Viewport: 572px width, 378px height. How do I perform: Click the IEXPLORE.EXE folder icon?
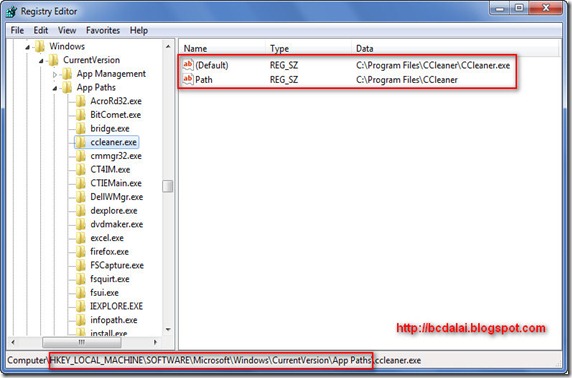pyautogui.click(x=81, y=306)
